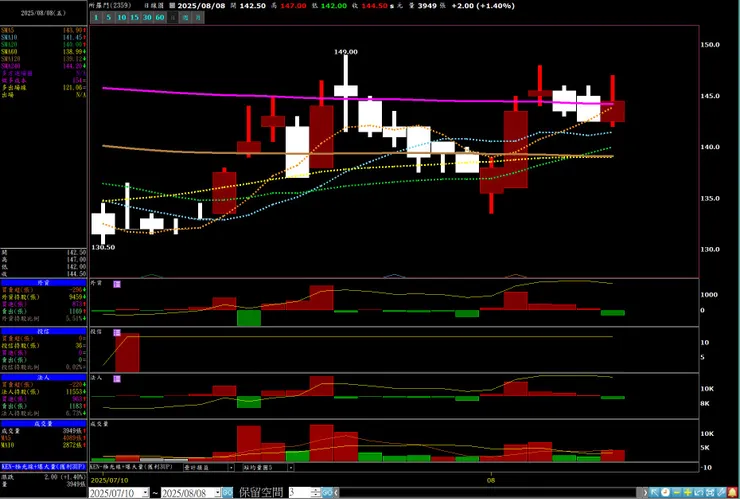Image resolution: width=740 pixels, height=499 pixels.
Task: Click the 保留空間 value field showing 3
Action: pyautogui.click(x=300, y=492)
